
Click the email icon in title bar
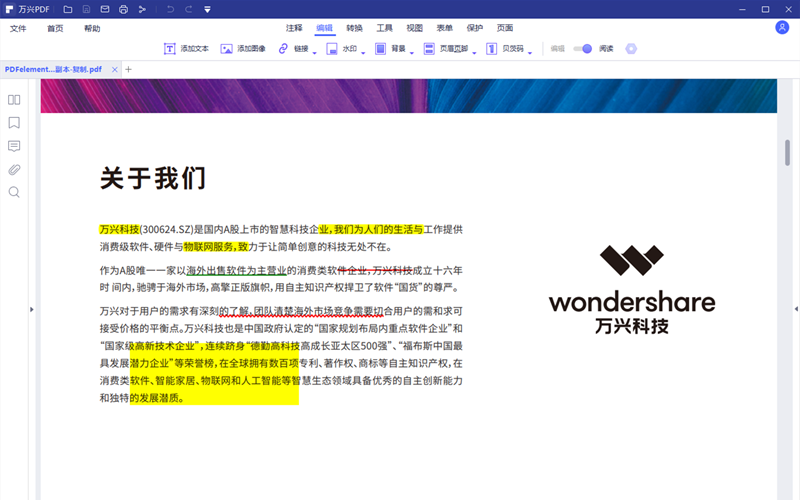[x=104, y=9]
